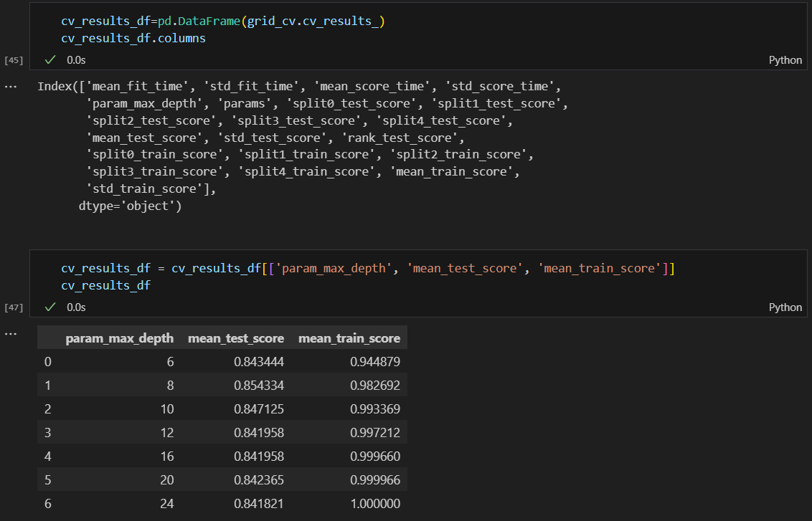Image resolution: width=812 pixels, height=521 pixels.
Task: Click max depth value 16
Action: (167, 457)
